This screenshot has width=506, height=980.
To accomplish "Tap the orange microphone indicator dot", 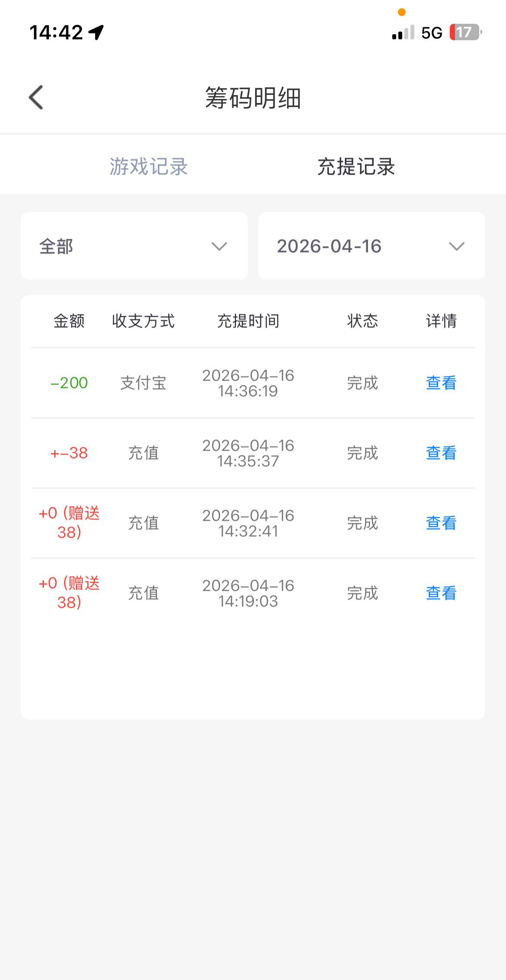I will coord(402,12).
